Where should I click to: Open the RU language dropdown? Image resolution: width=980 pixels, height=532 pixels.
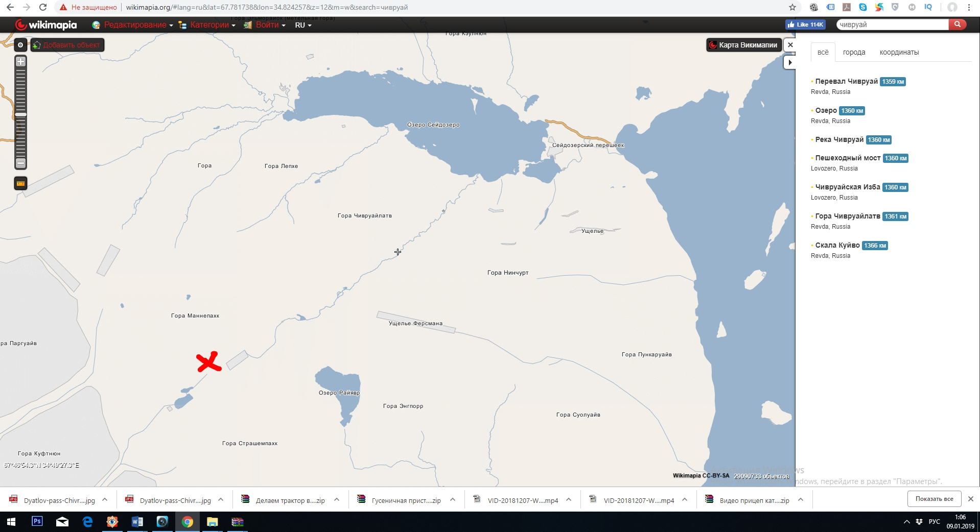[302, 25]
